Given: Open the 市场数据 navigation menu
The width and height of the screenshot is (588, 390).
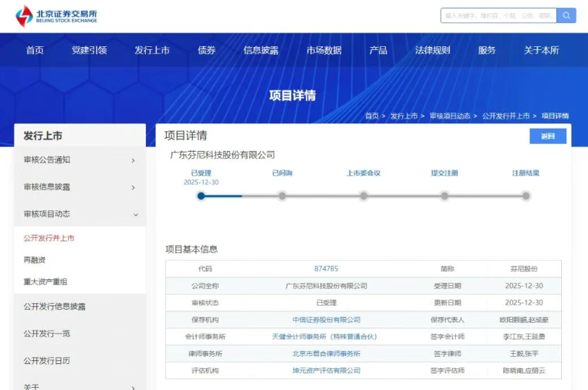Looking at the screenshot, I should 324,50.
